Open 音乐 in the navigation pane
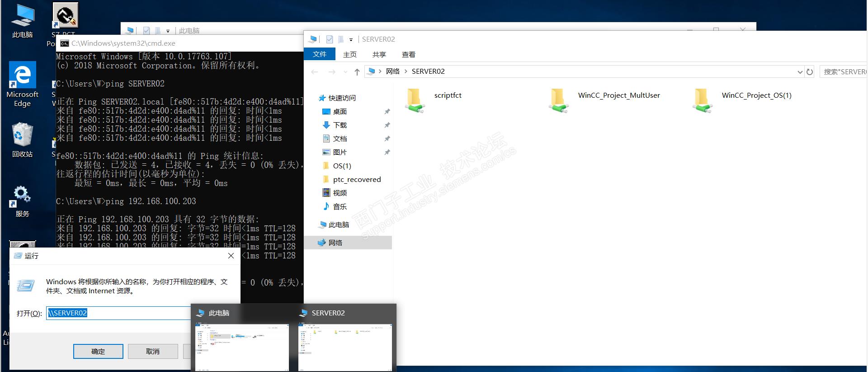This screenshot has width=868, height=372. 340,206
